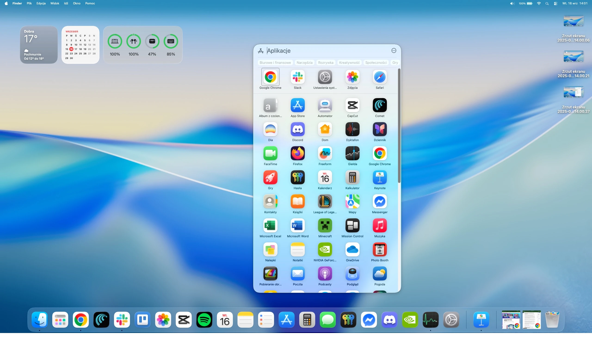592x364 pixels.
Task: Launch Firefox from the apps grid
Action: click(x=298, y=153)
